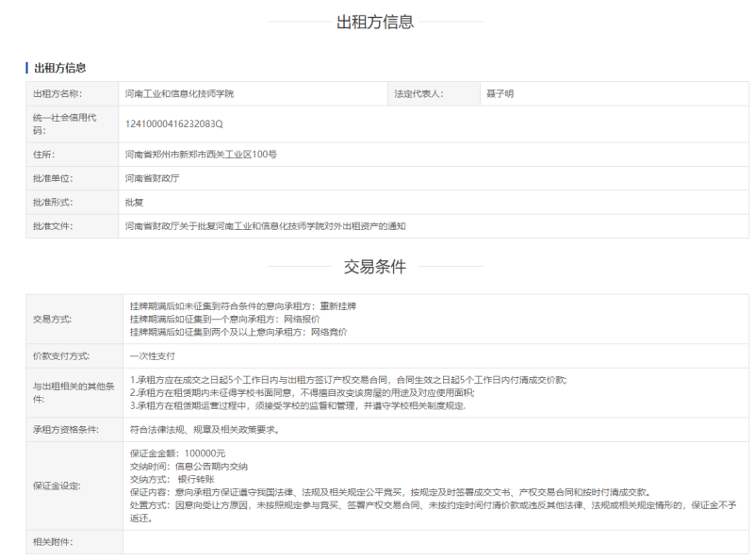754x560 pixels.
Task: Select credit code 12410000416232083Q
Action: tap(174, 124)
